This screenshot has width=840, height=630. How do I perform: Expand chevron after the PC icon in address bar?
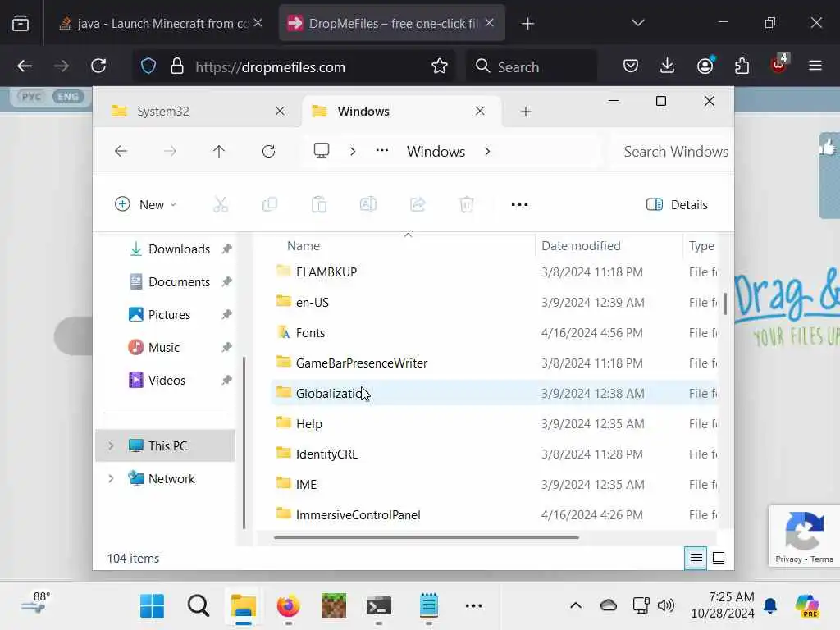tap(353, 152)
